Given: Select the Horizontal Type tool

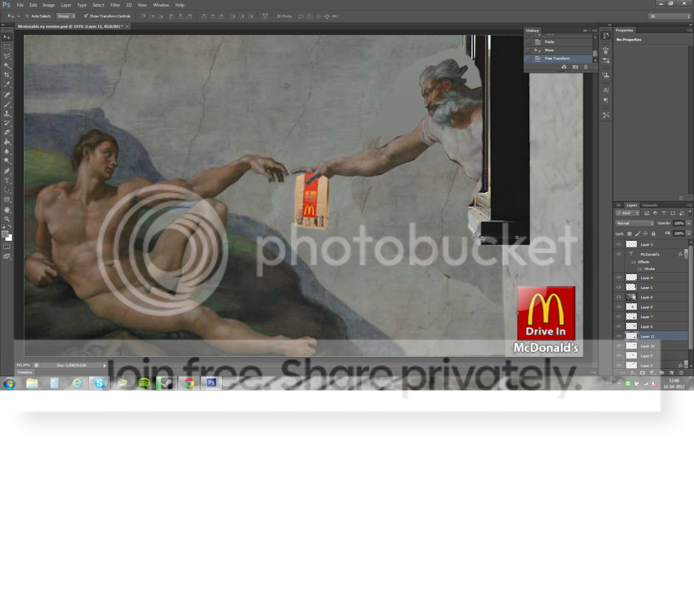Looking at the screenshot, I should [7, 180].
